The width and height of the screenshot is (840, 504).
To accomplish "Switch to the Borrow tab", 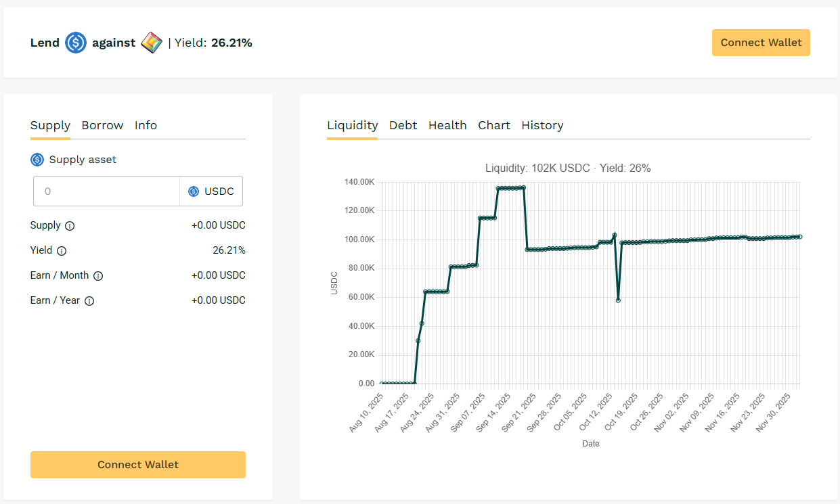I will tap(102, 125).
